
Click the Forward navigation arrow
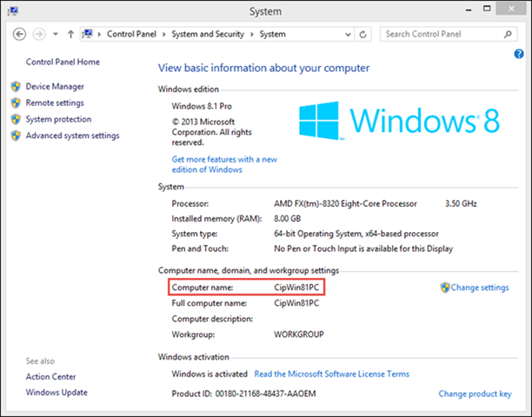tap(39, 34)
